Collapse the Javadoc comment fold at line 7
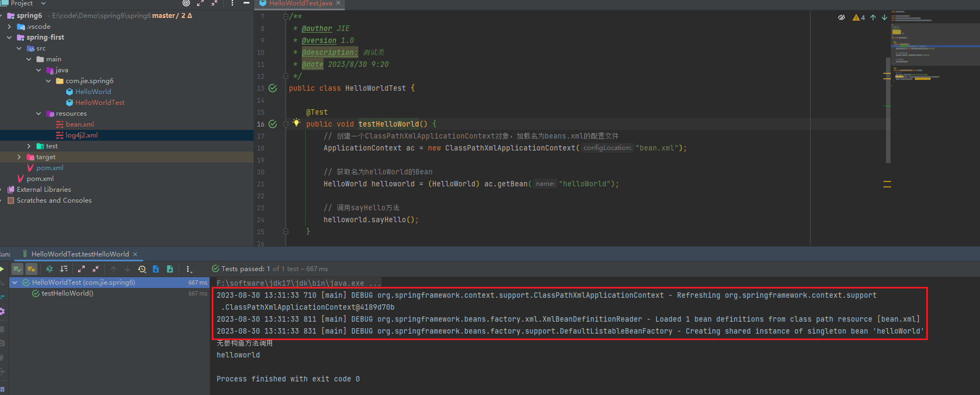This screenshot has width=980, height=395. click(x=286, y=16)
